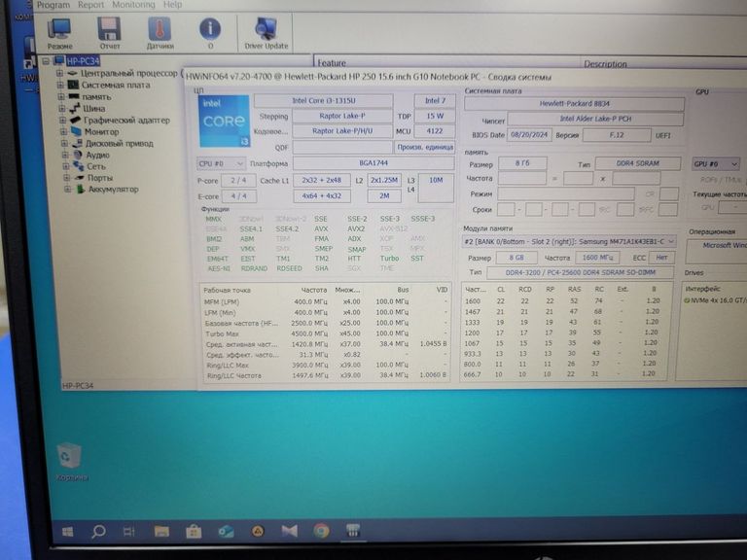Click the Windows Search magnifier icon

98,532
